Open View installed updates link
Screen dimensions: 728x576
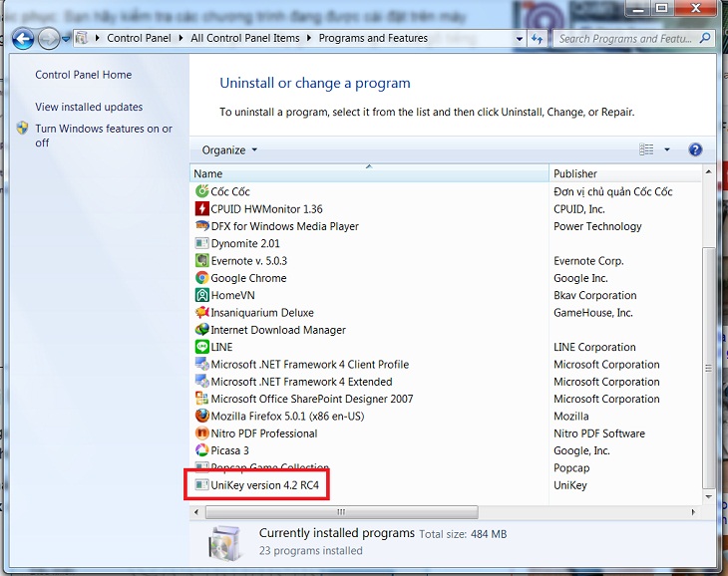pos(89,107)
